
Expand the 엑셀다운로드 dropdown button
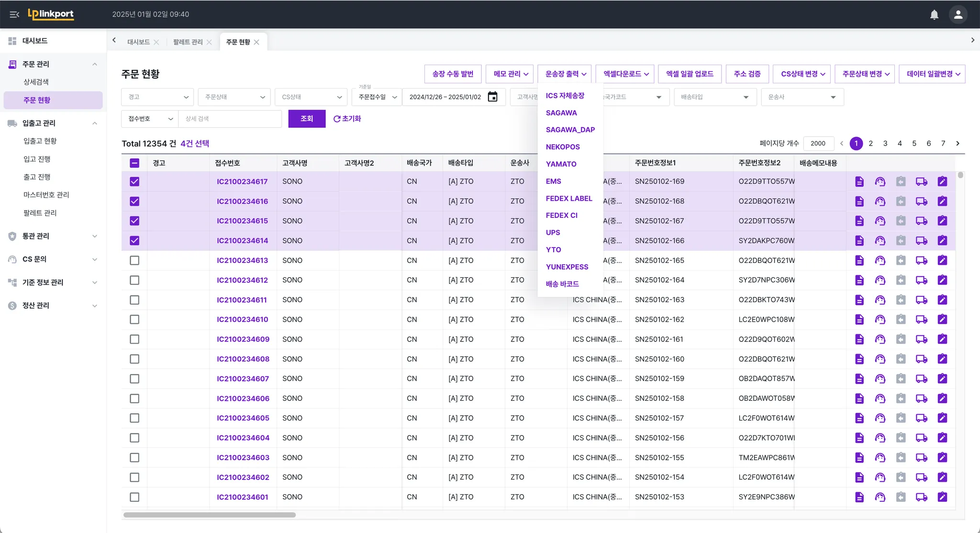point(625,74)
